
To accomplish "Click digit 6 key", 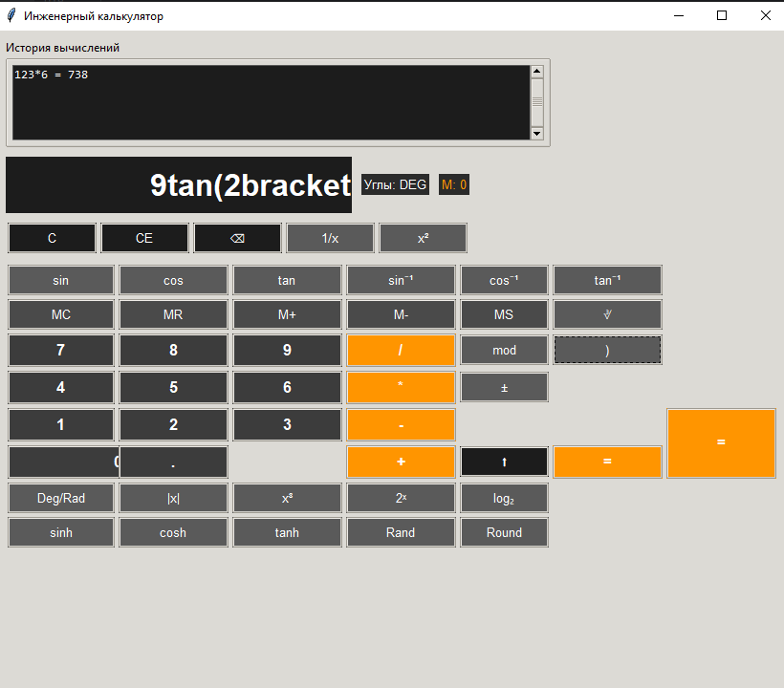I will [x=287, y=387].
